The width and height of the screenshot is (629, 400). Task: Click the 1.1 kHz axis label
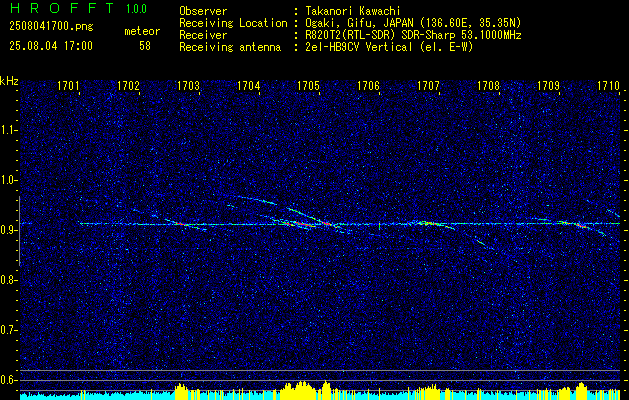(9, 130)
